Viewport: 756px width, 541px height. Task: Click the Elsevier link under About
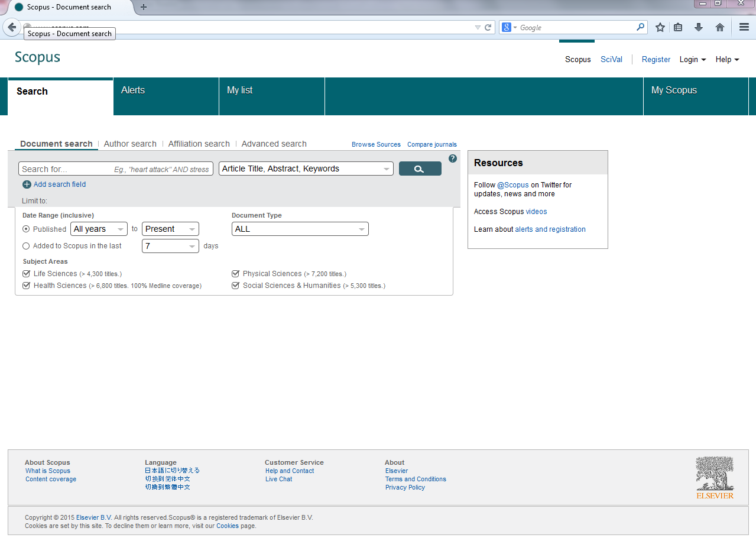397,471
